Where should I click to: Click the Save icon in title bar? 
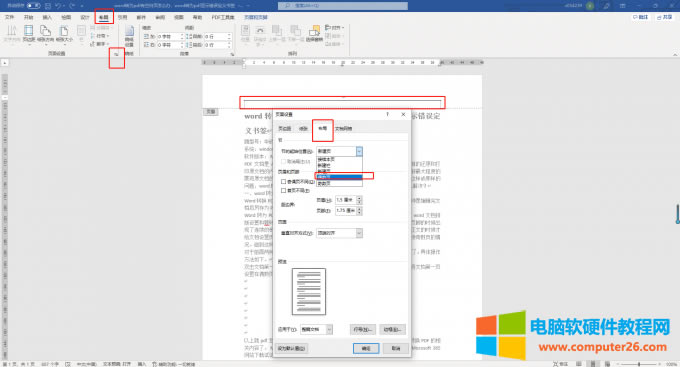48,6
